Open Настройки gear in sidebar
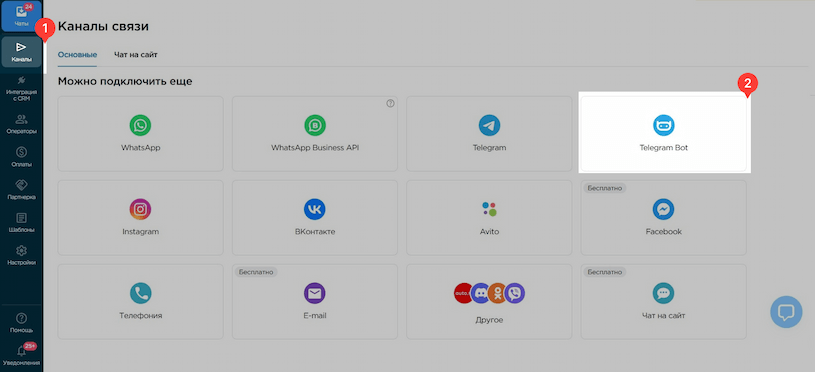 pos(21,255)
